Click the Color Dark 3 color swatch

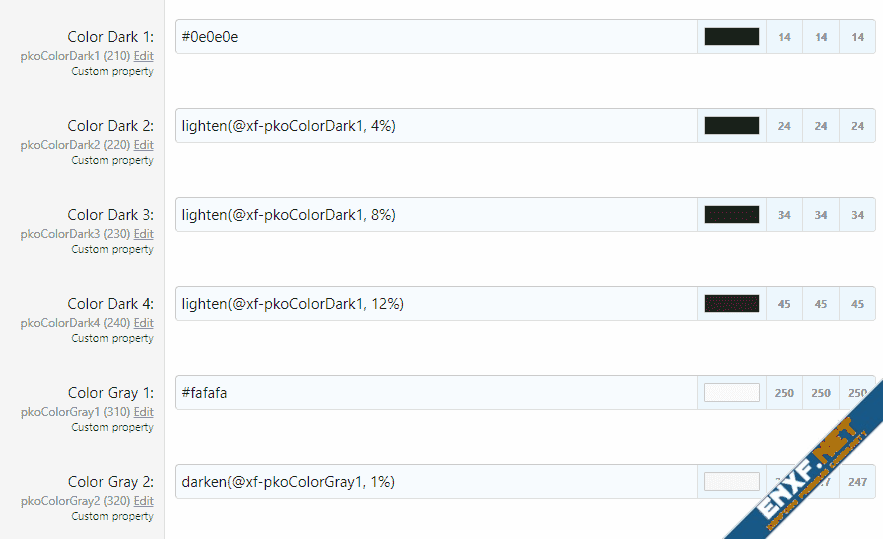[731, 215]
